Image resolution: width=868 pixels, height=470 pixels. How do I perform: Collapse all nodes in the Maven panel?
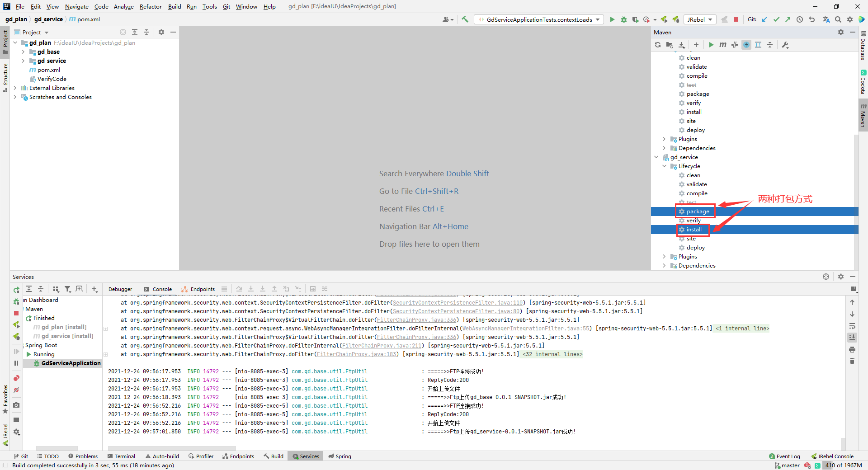[770, 45]
